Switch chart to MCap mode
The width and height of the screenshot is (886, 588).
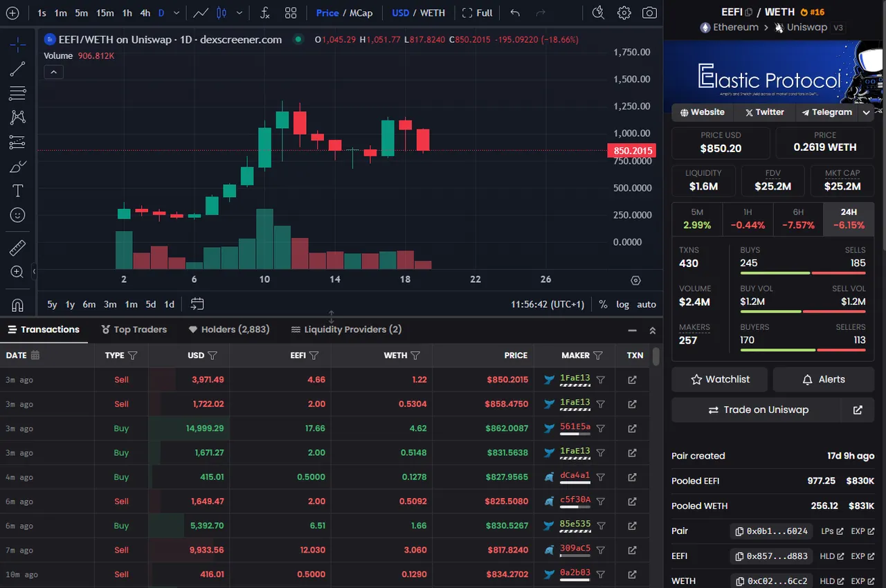point(361,12)
